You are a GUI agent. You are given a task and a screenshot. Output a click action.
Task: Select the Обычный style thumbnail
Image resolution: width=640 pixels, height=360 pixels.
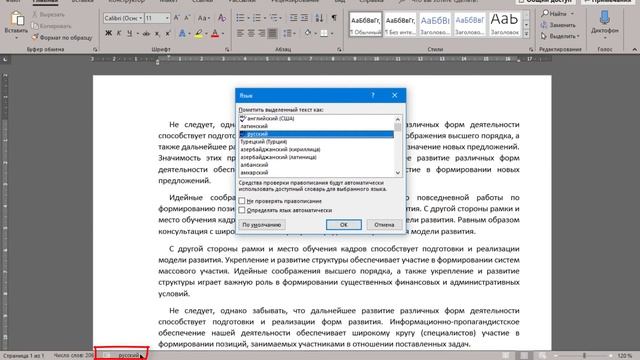(366, 24)
